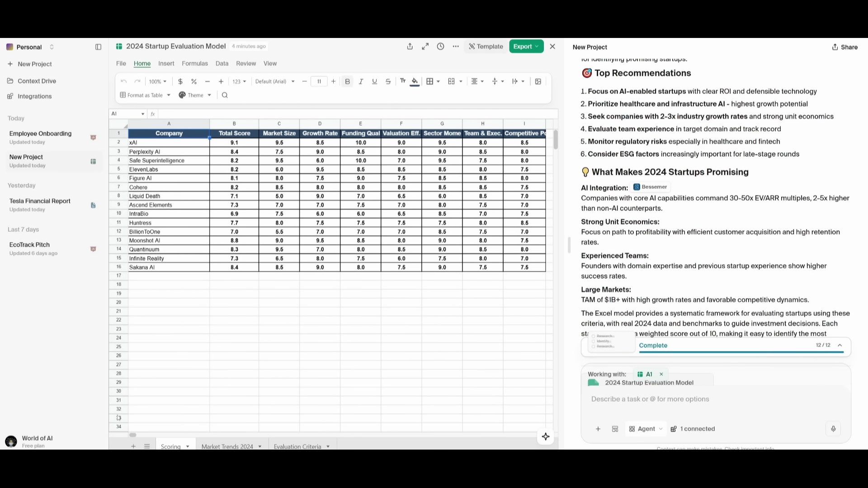Open the three-dots more options menu

coord(456,47)
